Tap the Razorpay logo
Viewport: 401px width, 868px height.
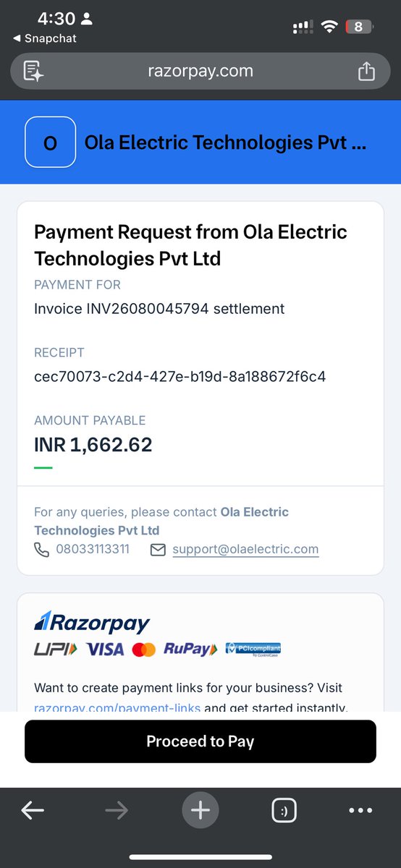tap(92, 623)
